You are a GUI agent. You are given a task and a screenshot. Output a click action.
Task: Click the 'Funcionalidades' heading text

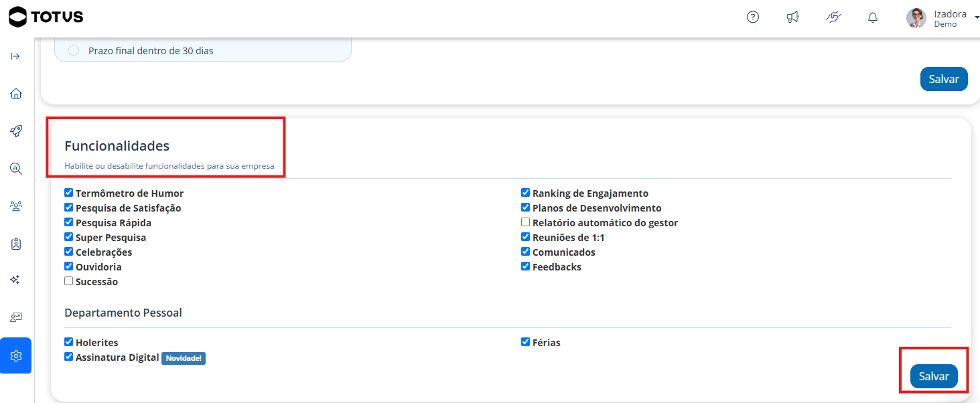coord(117,145)
